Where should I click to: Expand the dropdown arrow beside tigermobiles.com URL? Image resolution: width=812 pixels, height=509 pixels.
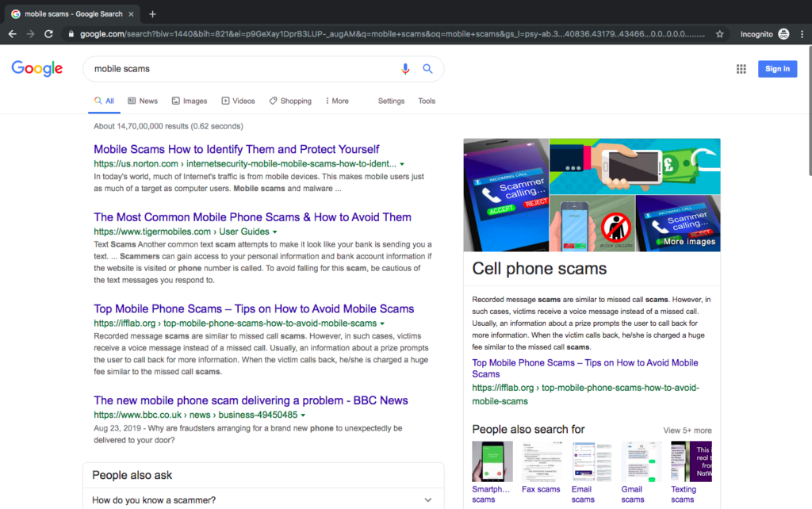point(275,232)
